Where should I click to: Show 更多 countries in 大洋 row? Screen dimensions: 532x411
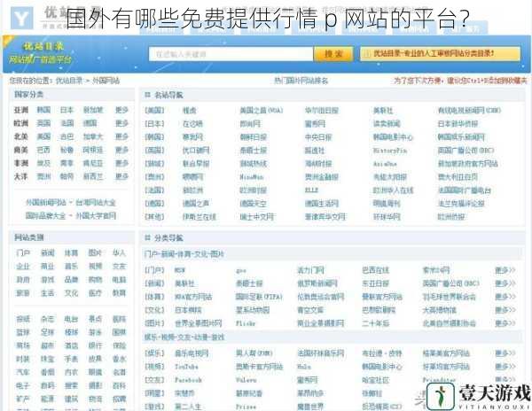point(121,176)
